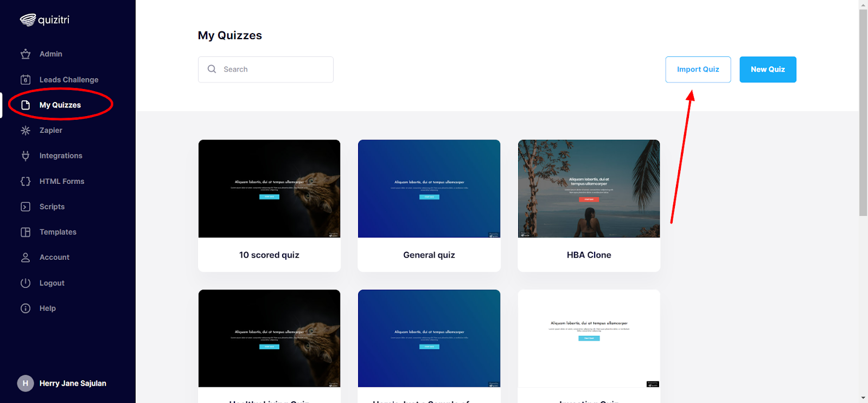Open the Scripts menu item
The height and width of the screenshot is (403, 868).
52,207
